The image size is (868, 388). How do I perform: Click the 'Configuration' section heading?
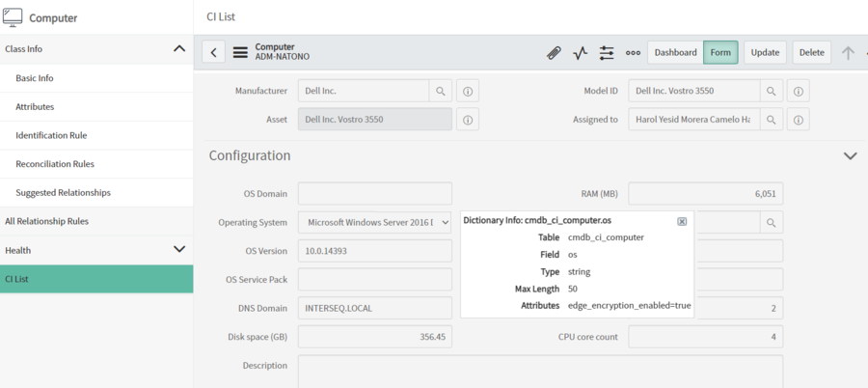pyautogui.click(x=250, y=155)
